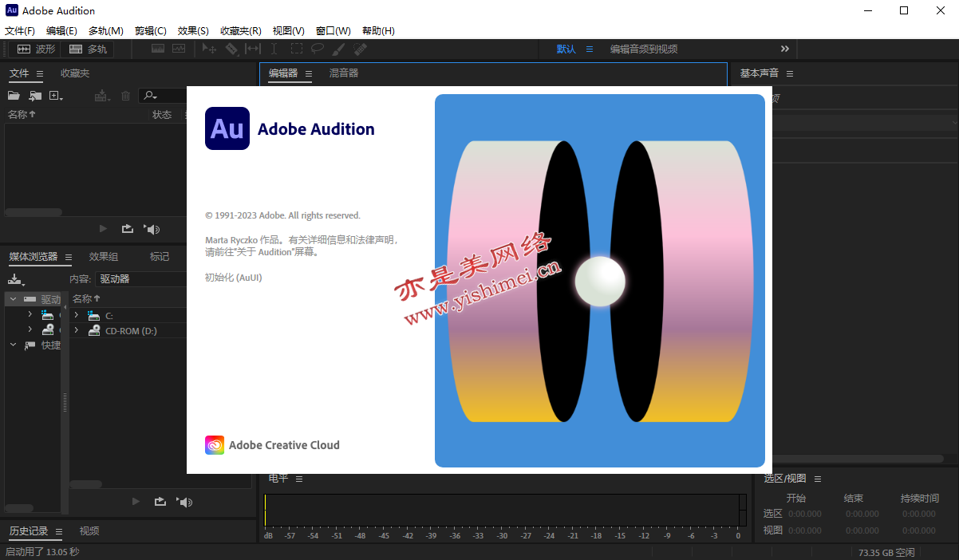Select the Lasso Selection tool
The width and height of the screenshot is (959, 560).
(x=317, y=49)
